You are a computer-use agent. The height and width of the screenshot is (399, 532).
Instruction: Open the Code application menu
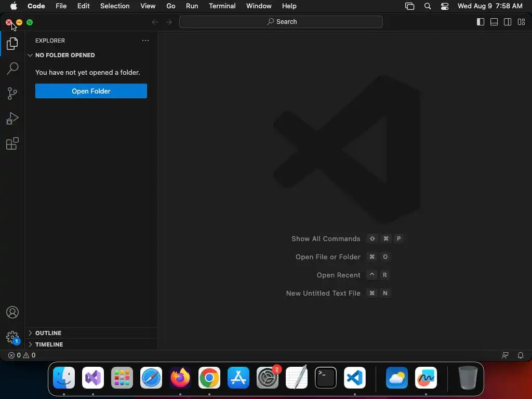36,6
